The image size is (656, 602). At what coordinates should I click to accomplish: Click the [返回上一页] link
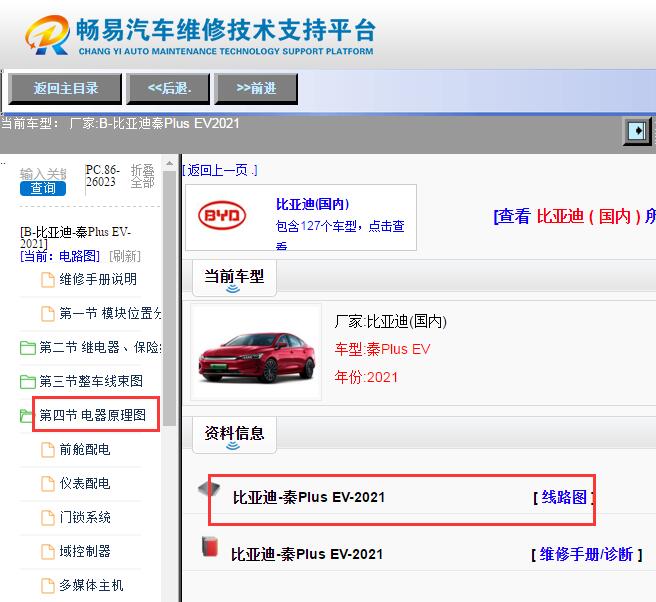click(x=220, y=170)
